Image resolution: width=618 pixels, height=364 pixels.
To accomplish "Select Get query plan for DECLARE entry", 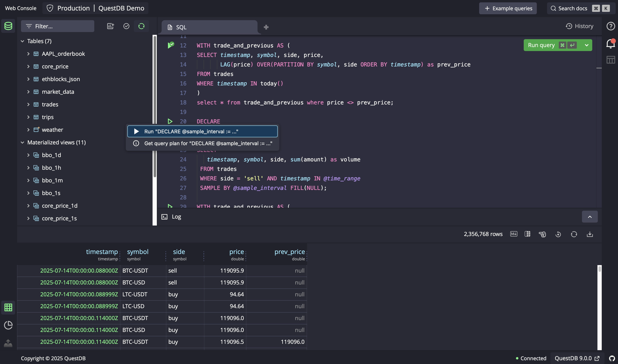I will point(202,143).
